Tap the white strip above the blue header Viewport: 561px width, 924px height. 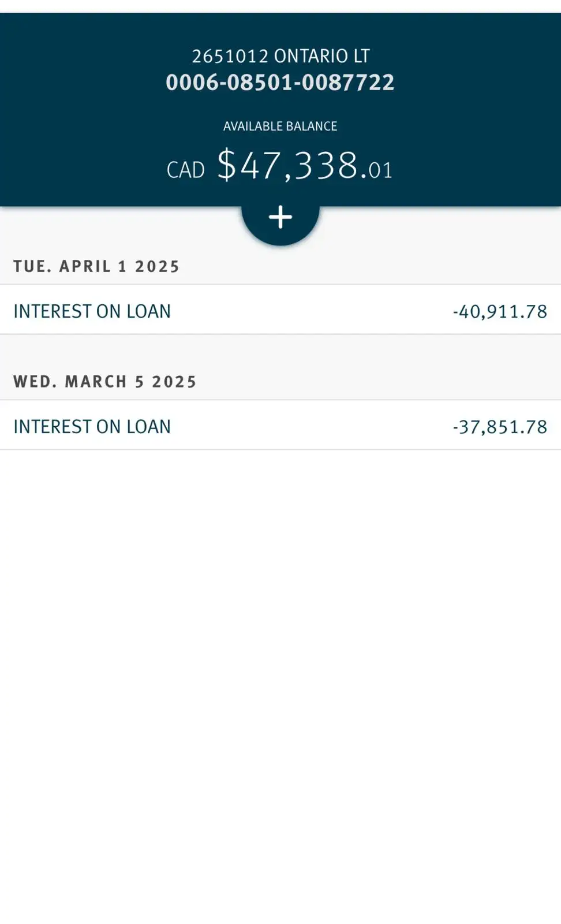[280, 6]
